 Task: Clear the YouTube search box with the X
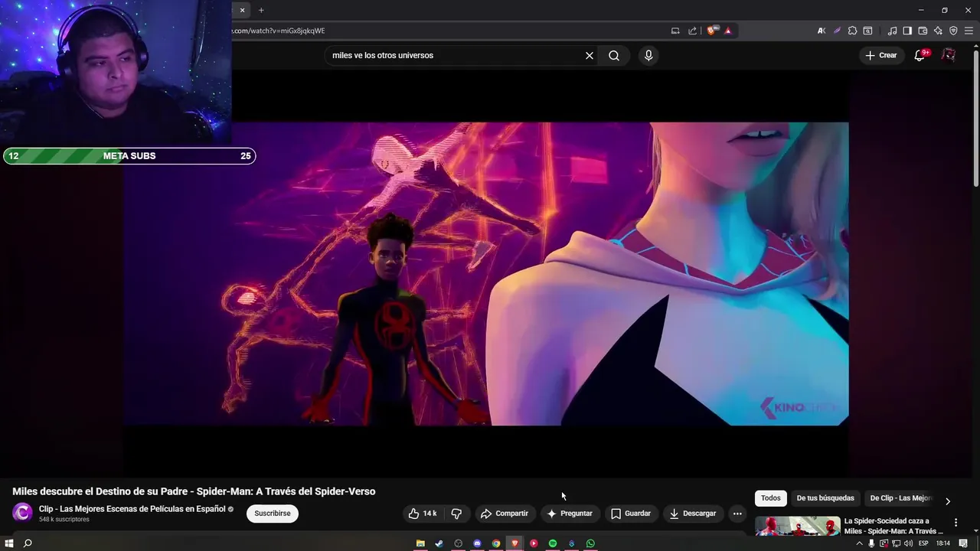point(590,55)
